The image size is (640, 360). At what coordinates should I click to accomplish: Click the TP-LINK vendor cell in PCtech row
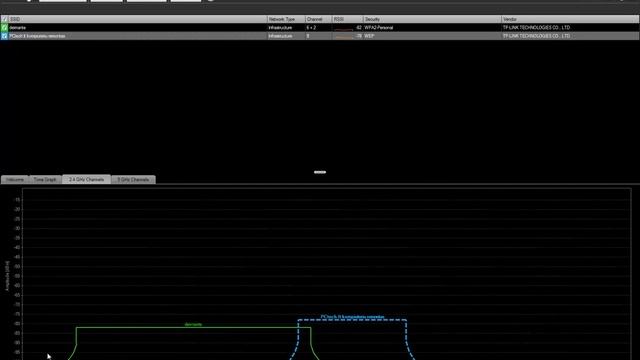[536, 36]
